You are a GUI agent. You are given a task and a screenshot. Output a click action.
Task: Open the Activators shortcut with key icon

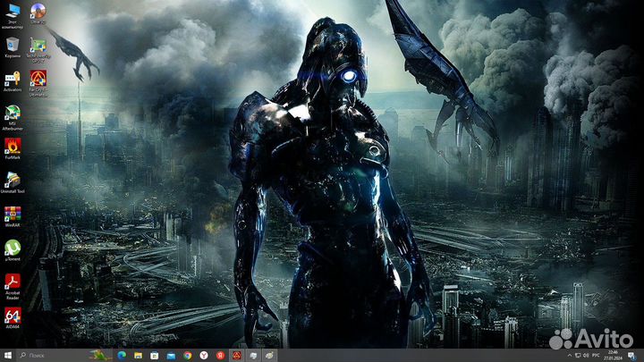(13, 81)
